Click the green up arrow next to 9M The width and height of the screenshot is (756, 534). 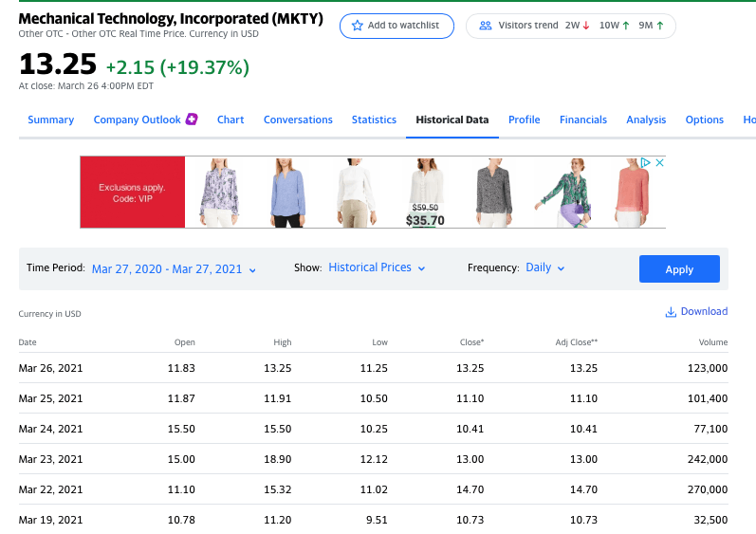[x=659, y=26]
